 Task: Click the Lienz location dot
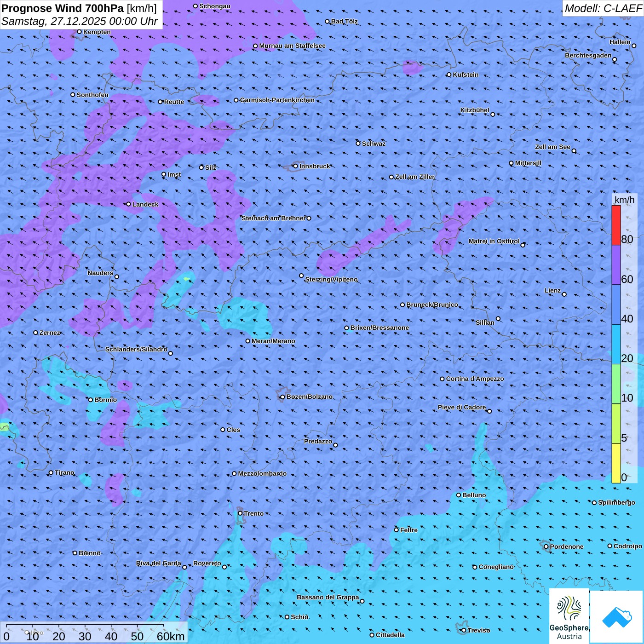pyautogui.click(x=564, y=294)
